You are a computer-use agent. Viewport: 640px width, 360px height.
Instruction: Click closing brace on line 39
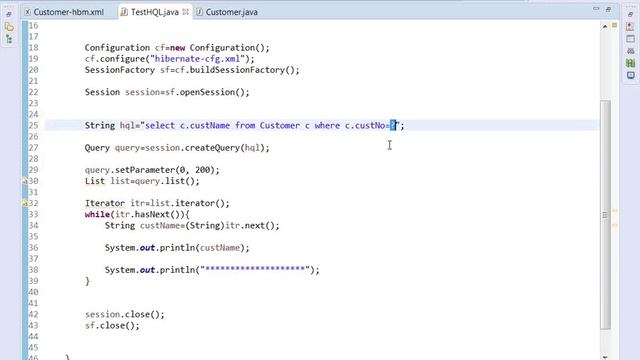point(87,281)
